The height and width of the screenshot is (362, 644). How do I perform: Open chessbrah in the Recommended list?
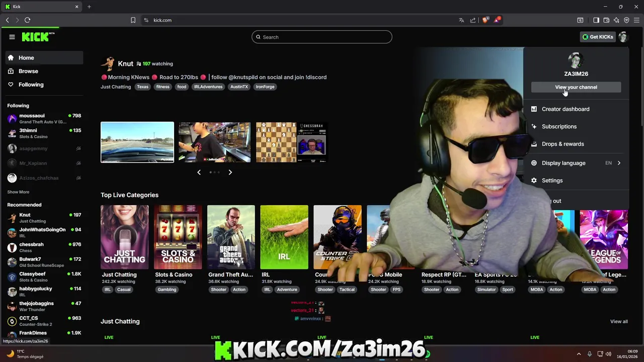coord(44,247)
